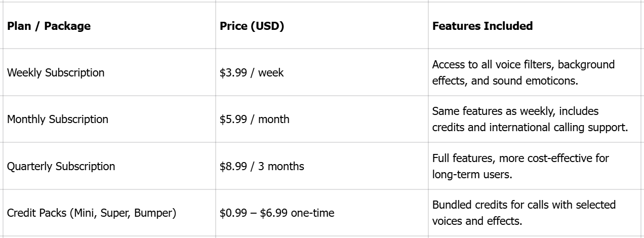Click the word 'emoticons' in weekly features
Screen dimensions: 644x238
coord(553,81)
